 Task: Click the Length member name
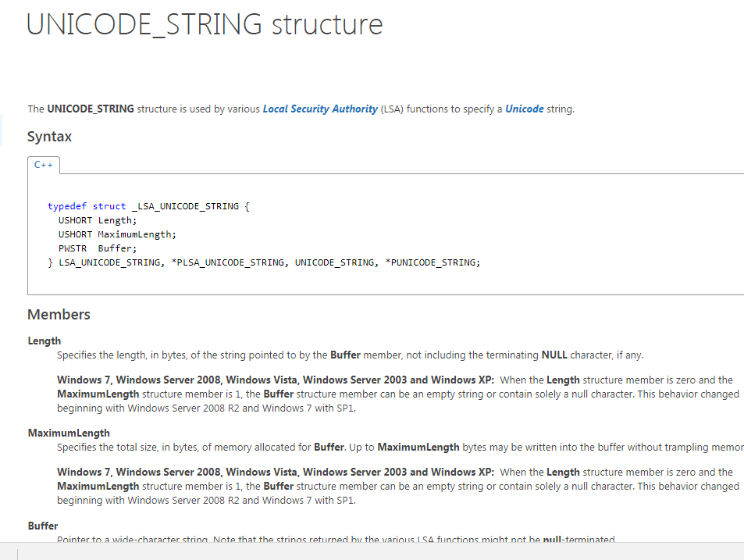[44, 341]
